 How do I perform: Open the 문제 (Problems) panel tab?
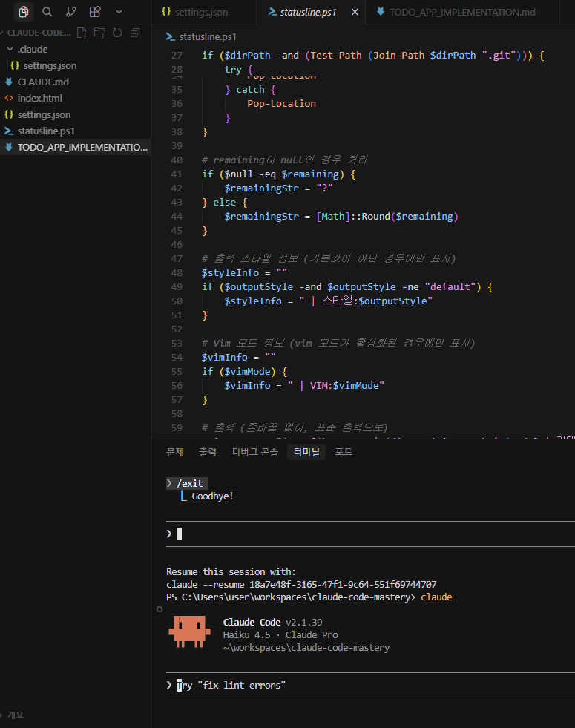[x=175, y=452]
